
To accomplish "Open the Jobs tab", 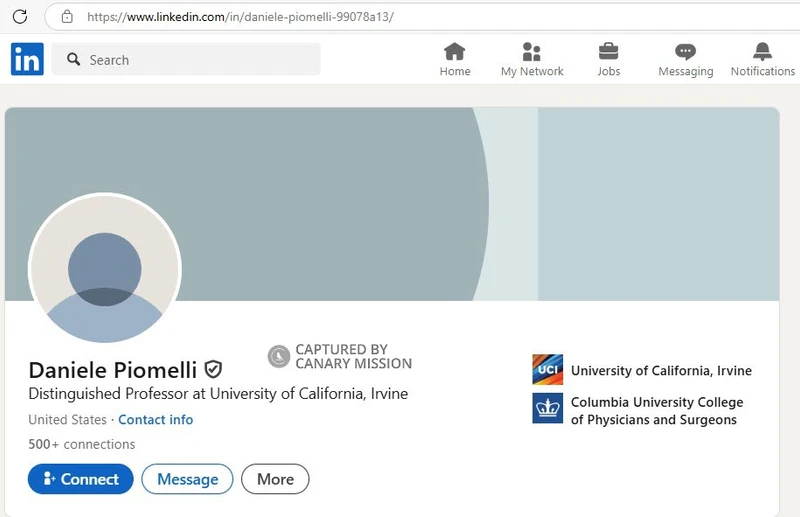I will tap(609, 60).
